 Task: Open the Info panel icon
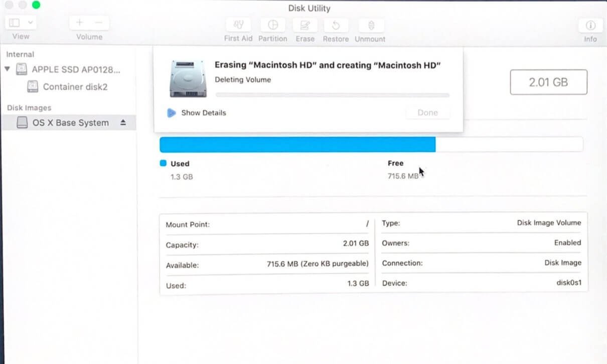point(590,25)
